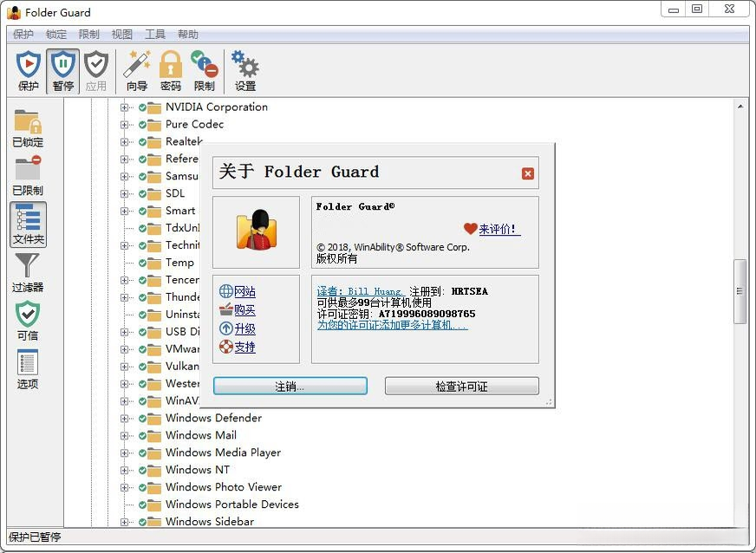Image resolution: width=756 pixels, height=553 pixels.
Task: Click green status mark of NVIDIA Corporation
Action: (142, 107)
